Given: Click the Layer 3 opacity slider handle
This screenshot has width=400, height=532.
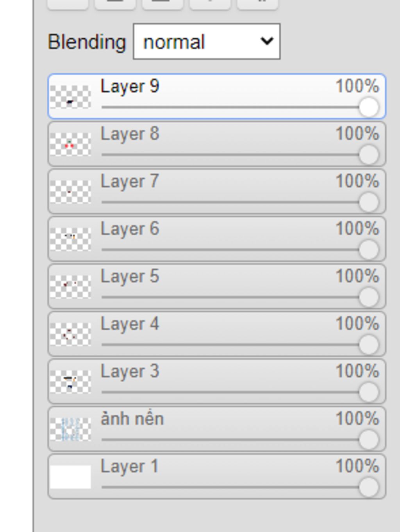Looking at the screenshot, I should coord(368,392).
